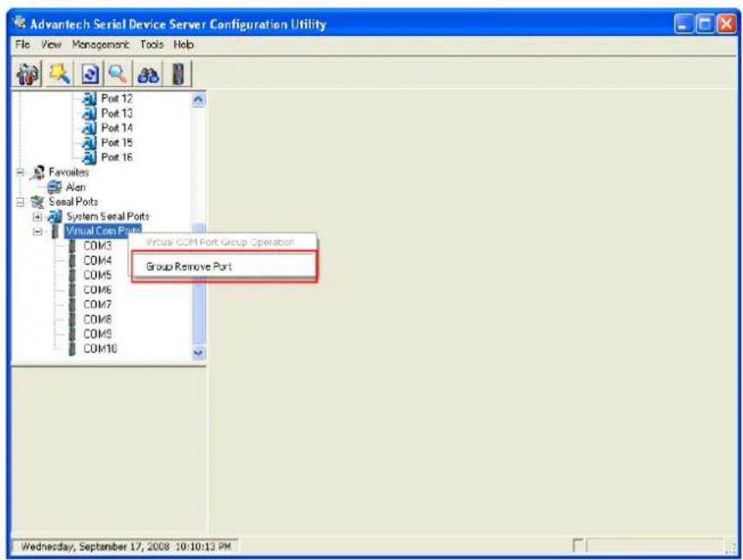This screenshot has height=560, width=743.
Task: Select the Port 12 icon in tree
Action: (89, 98)
